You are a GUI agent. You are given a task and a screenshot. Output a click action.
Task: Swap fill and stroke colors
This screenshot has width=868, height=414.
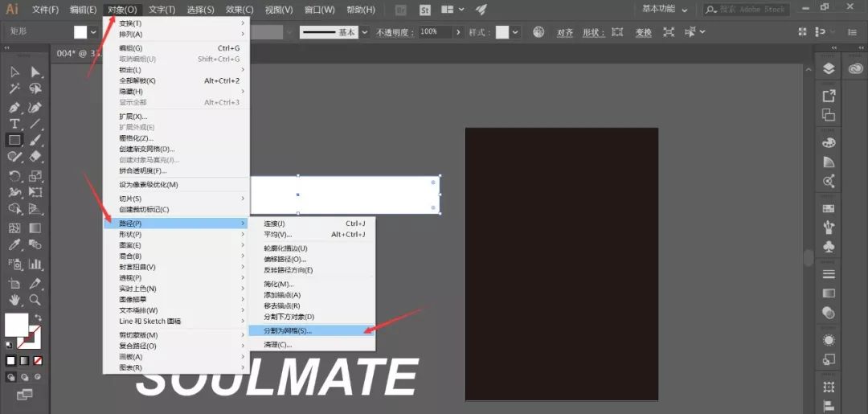38,319
